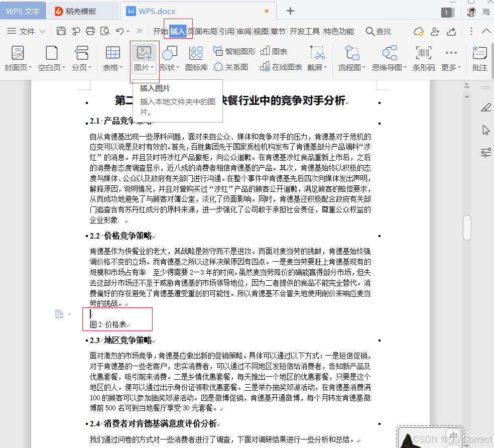
Task: Click the export to PDF icon
Action: tap(76, 31)
